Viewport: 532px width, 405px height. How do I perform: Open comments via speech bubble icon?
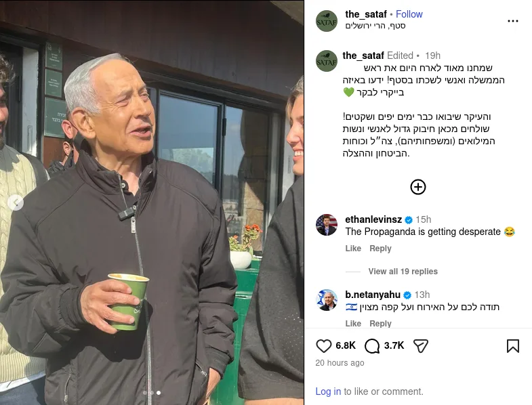point(372,346)
